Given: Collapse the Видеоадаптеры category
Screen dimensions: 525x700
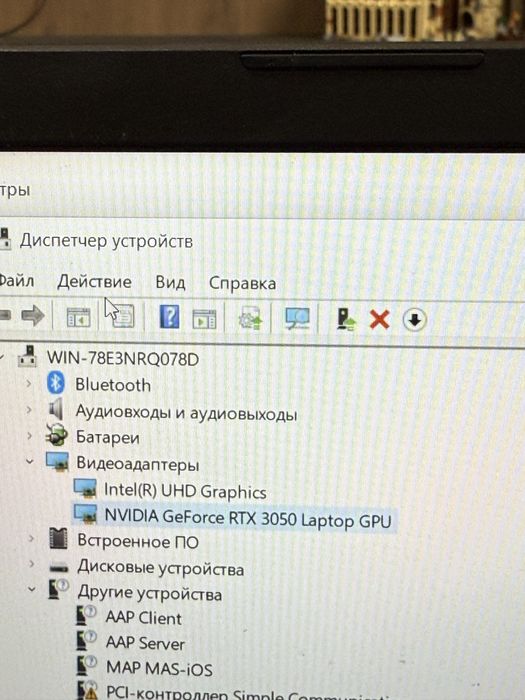Looking at the screenshot, I should [29, 461].
